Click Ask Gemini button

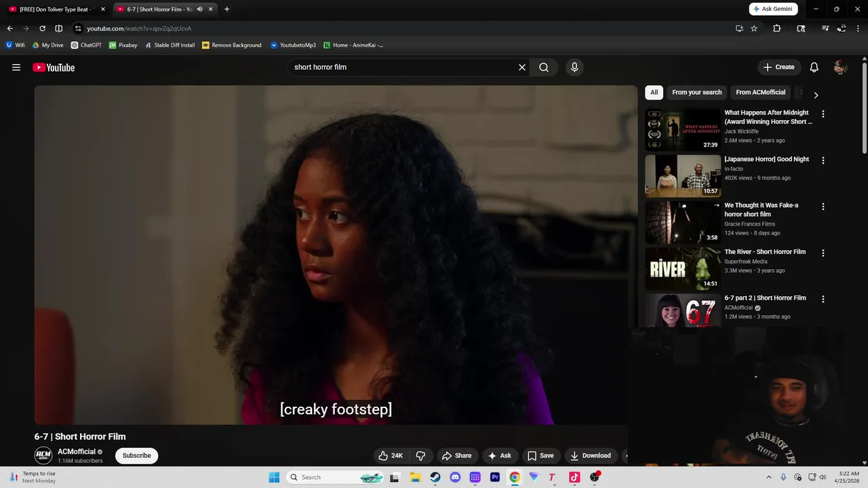(773, 9)
